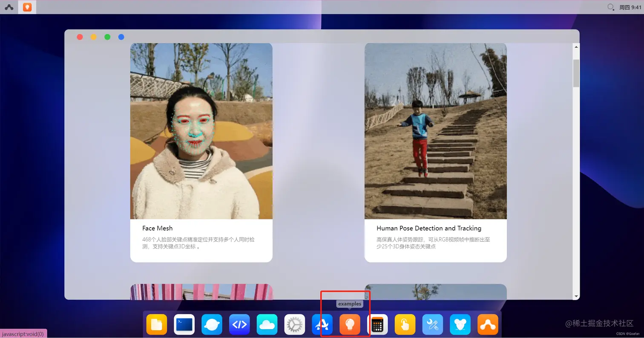Click the Face Mesh card title
The height and width of the screenshot is (338, 644).
[x=158, y=228]
